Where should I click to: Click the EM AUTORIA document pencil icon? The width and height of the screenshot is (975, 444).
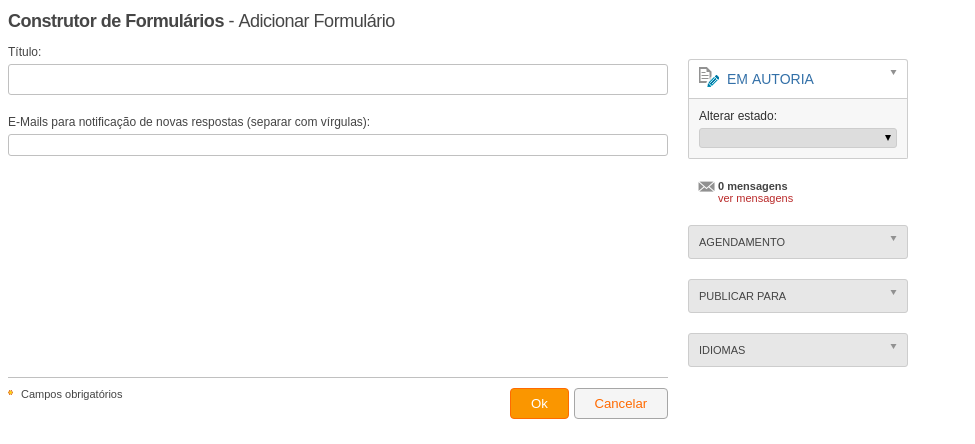709,77
